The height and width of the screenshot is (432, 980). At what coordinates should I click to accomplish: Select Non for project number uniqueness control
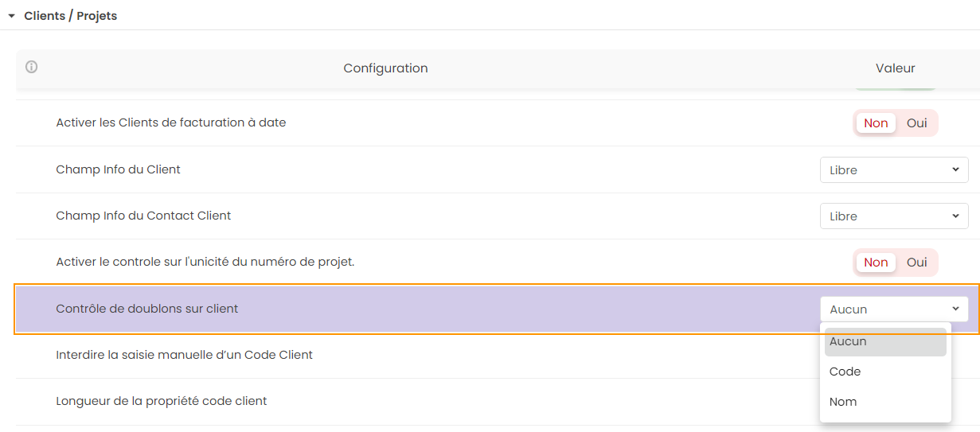coord(876,263)
